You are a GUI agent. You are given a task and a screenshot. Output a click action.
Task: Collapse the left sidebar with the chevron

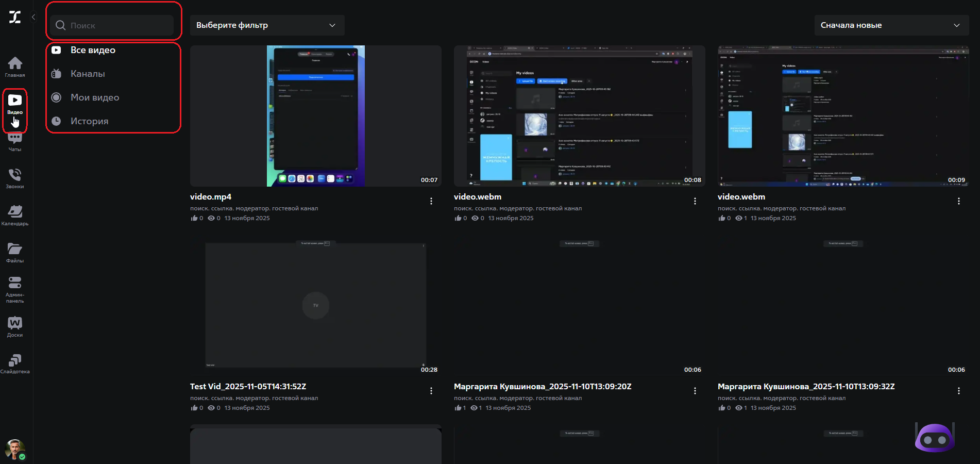pos(33,16)
